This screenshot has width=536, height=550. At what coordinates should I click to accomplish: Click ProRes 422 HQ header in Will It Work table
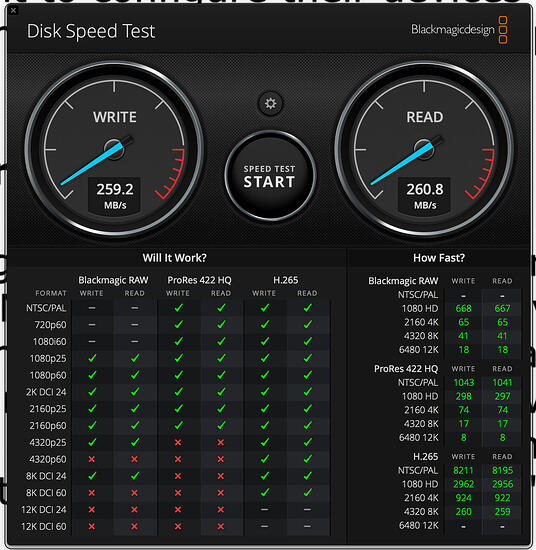click(199, 280)
